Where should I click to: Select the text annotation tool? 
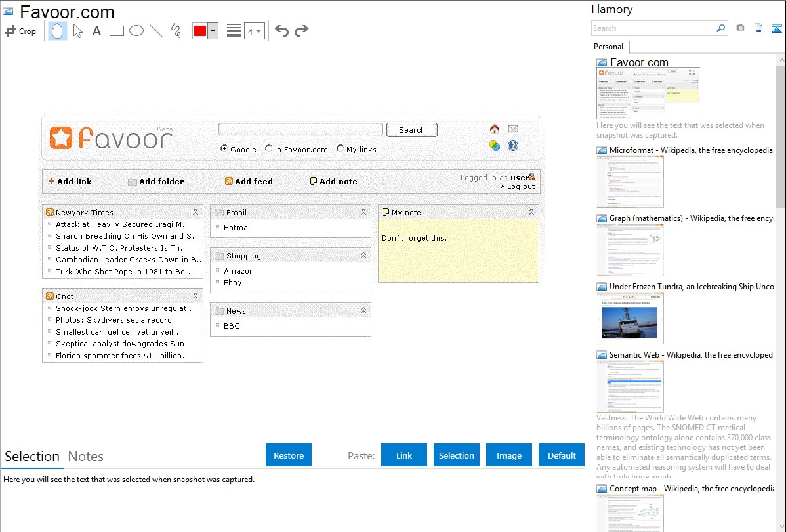(96, 31)
